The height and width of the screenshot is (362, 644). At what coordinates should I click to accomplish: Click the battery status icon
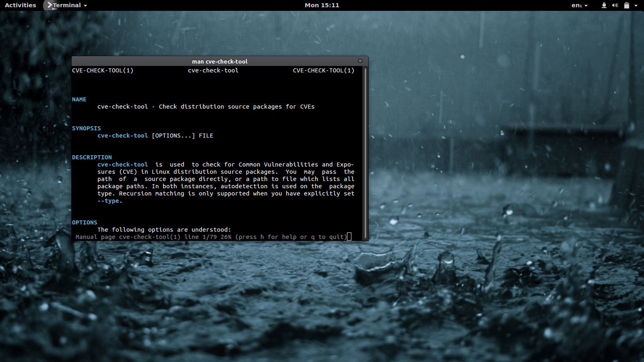coord(626,5)
